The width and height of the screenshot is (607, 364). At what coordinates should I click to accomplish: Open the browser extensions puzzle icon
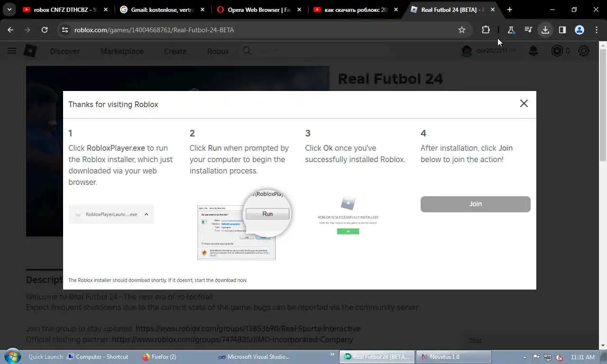click(x=486, y=30)
